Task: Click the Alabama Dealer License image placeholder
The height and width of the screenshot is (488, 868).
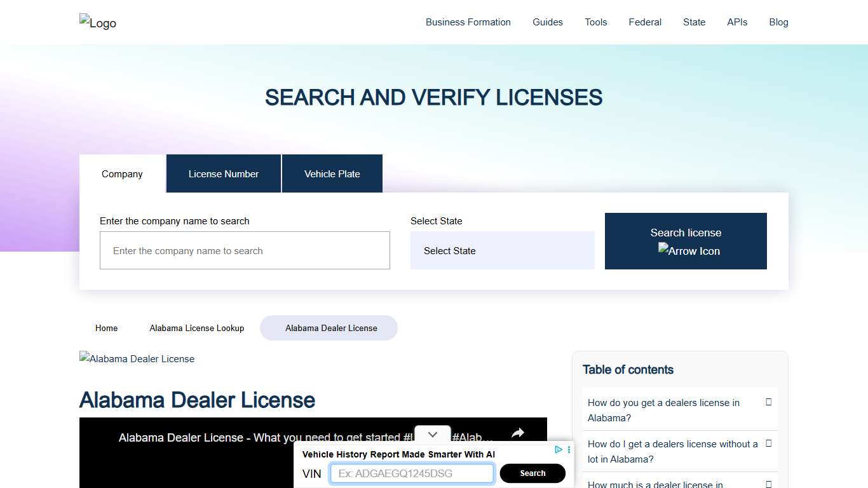Action: pyautogui.click(x=137, y=358)
